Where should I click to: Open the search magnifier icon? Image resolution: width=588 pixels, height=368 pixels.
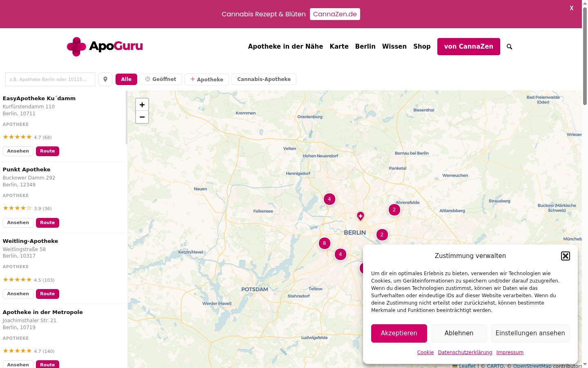coord(509,47)
